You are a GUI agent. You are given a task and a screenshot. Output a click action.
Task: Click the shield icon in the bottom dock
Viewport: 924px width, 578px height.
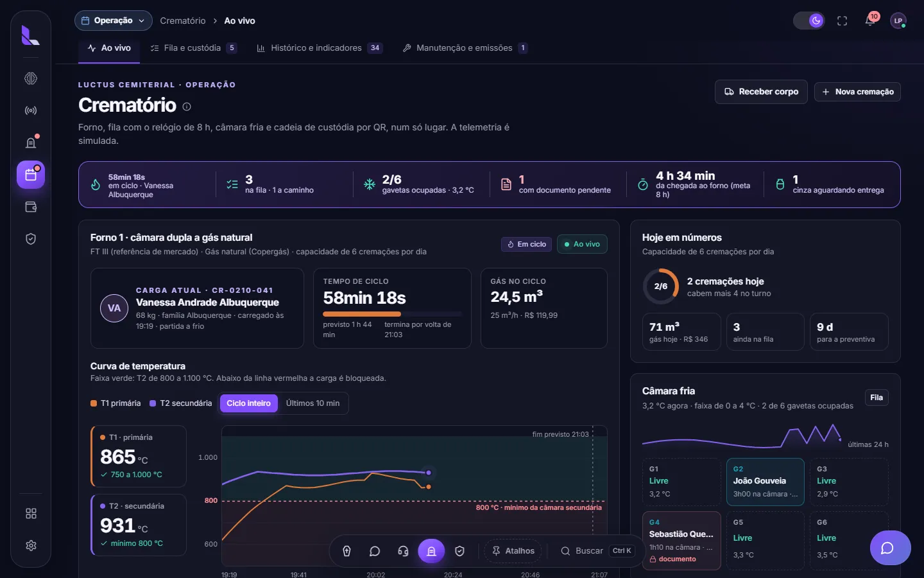coord(459,551)
